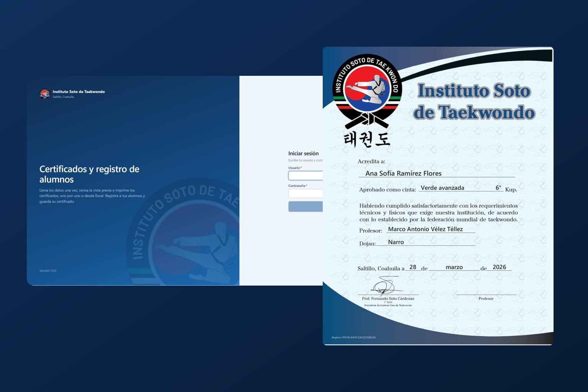Viewport: 588px width, 392px height.
Task: Click the Dojan value "Narro"
Action: coord(396,242)
